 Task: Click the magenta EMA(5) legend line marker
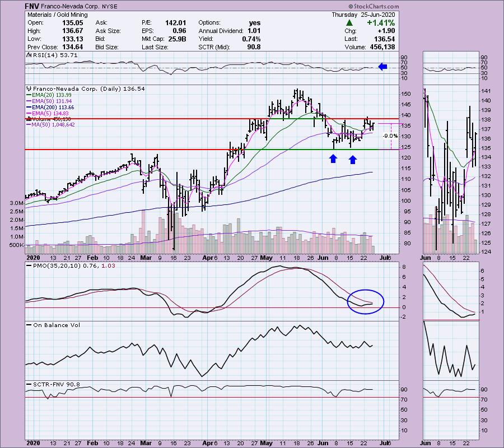coord(29,114)
